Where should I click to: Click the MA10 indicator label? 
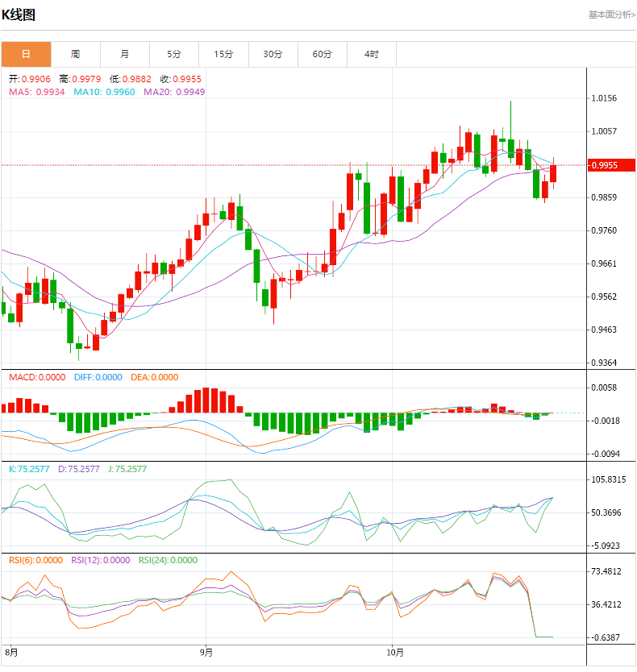click(104, 92)
